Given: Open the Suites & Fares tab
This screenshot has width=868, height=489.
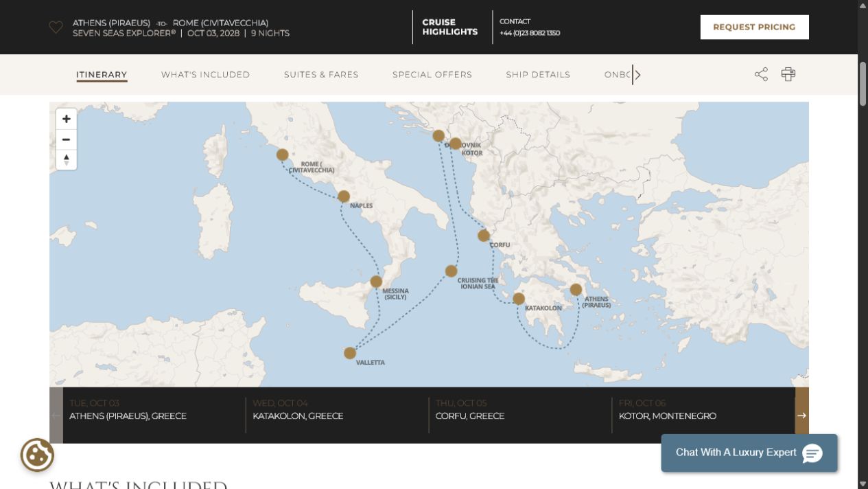Looking at the screenshot, I should (321, 75).
